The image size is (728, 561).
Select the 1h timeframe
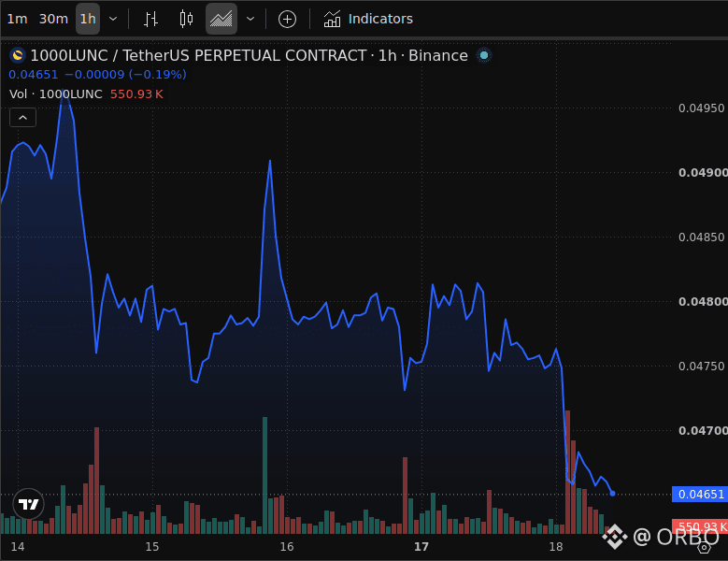tap(88, 19)
